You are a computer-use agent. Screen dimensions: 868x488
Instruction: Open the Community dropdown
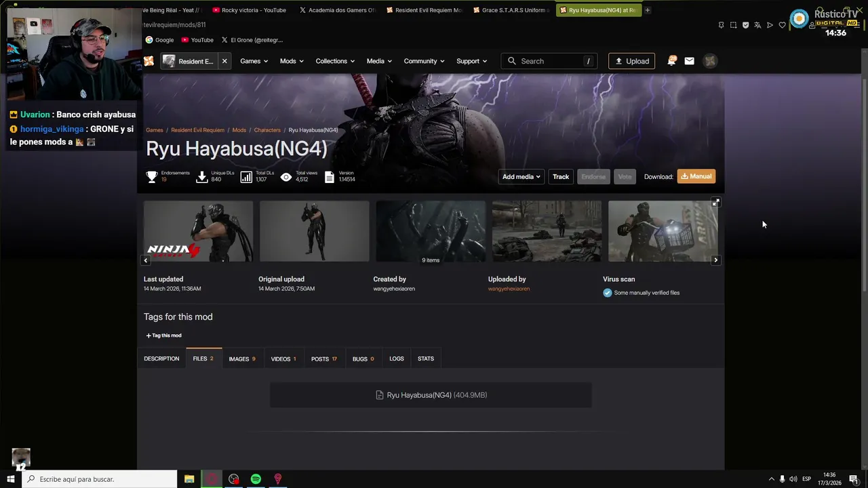424,61
